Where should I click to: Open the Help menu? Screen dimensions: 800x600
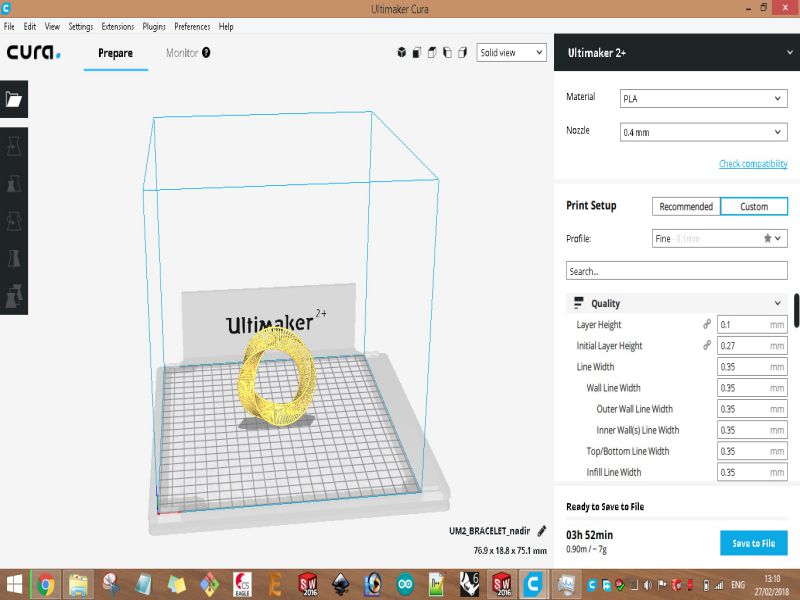226,27
